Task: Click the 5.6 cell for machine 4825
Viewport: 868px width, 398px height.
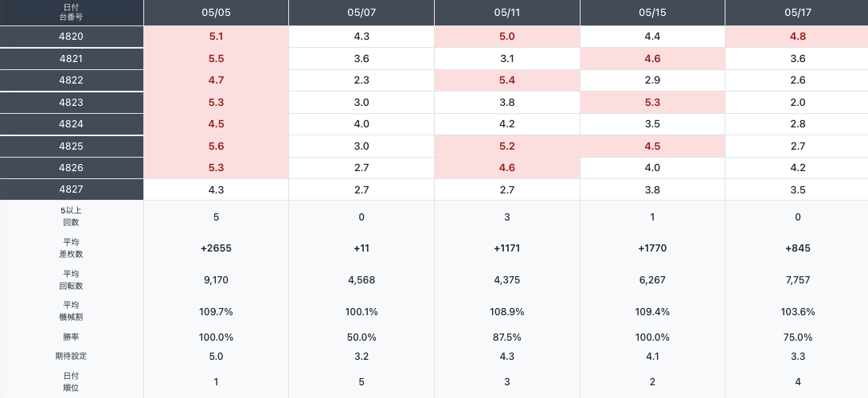Action: point(216,146)
